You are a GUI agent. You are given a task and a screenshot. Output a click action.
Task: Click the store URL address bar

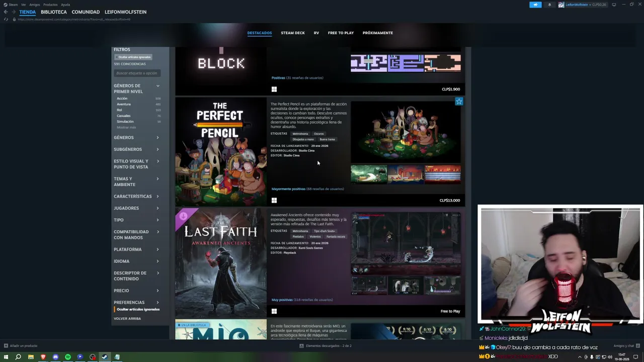point(74,20)
